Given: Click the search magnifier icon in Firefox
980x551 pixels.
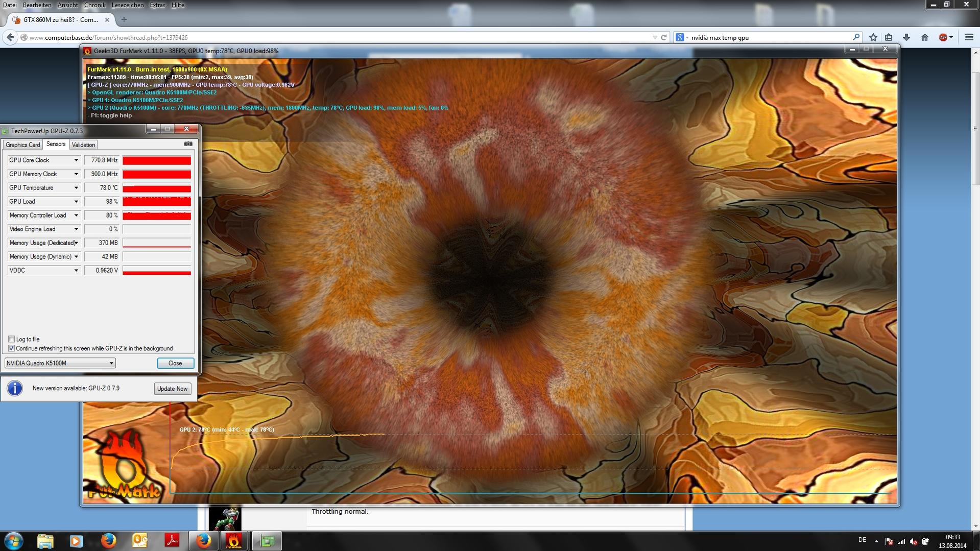Looking at the screenshot, I should [856, 37].
